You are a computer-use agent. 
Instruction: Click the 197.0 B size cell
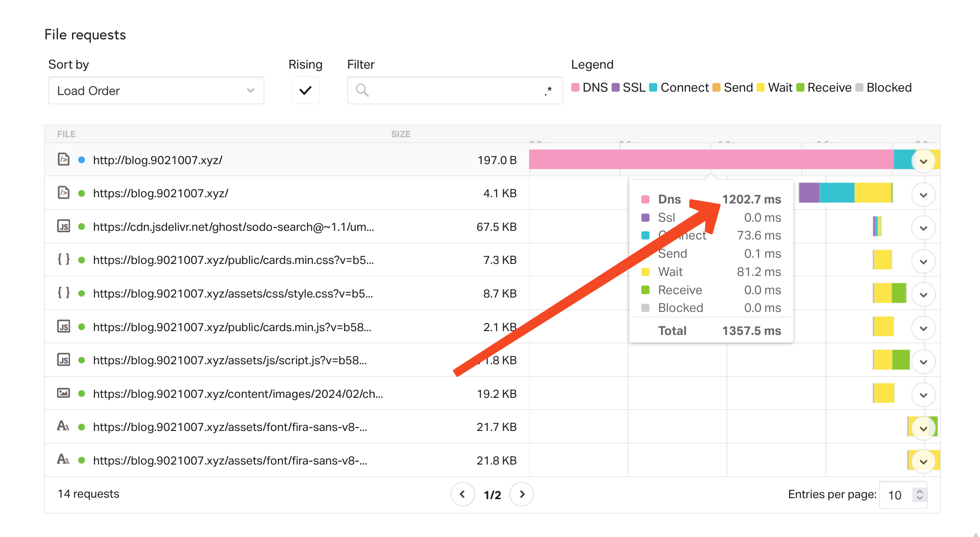(x=497, y=160)
